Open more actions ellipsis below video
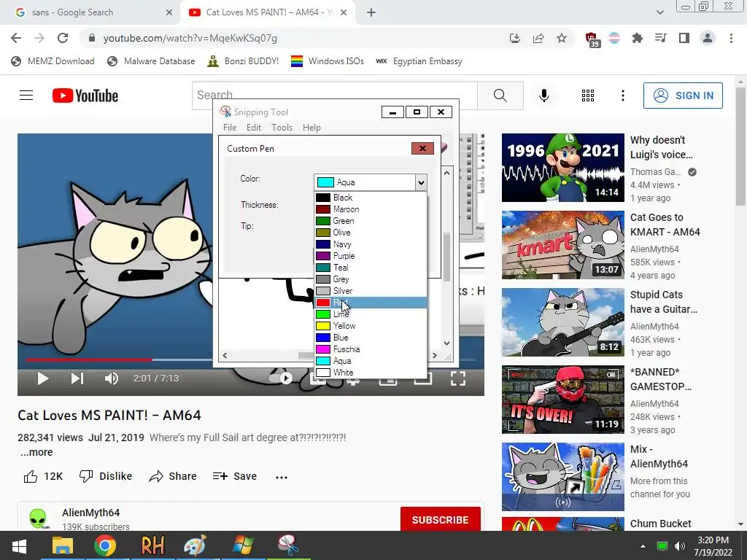747x560 pixels. 282,477
